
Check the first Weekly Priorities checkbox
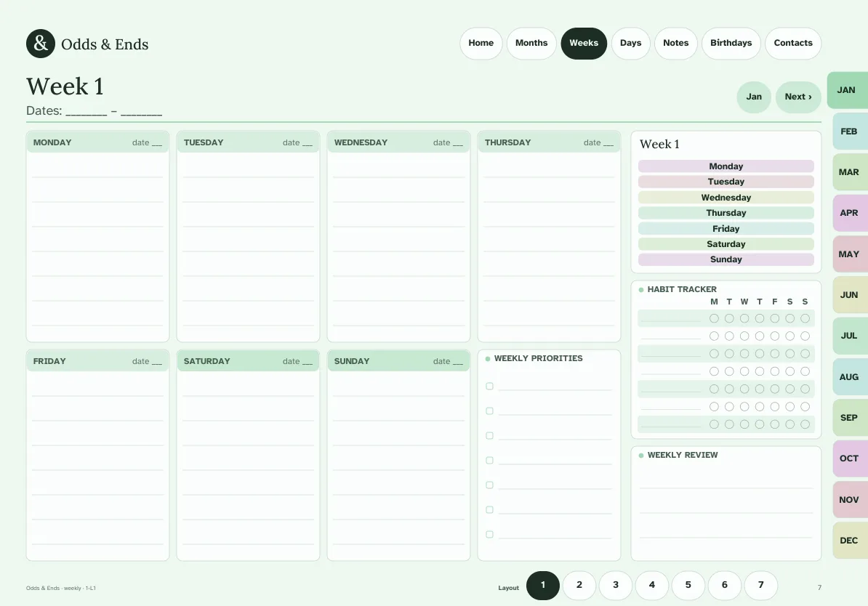click(489, 387)
